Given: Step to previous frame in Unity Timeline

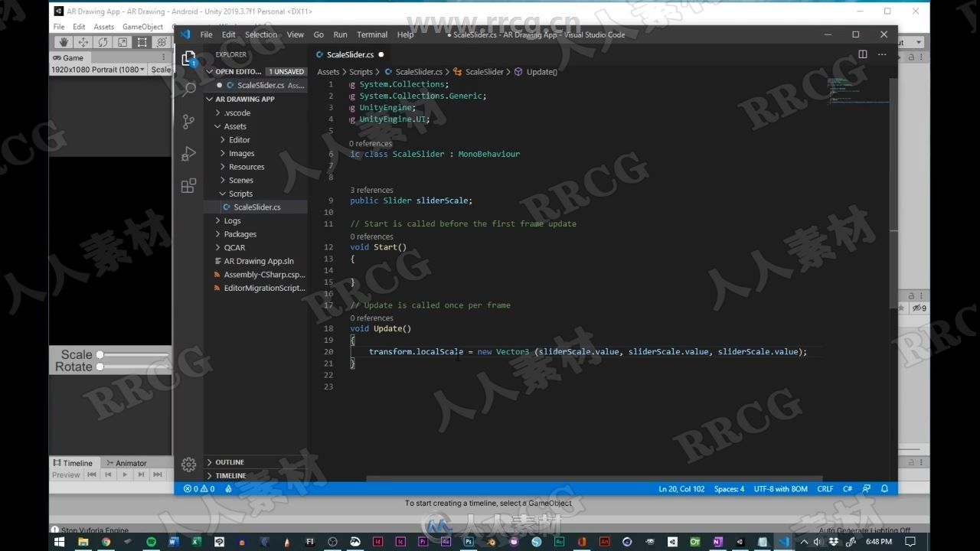Looking at the screenshot, I should 108,474.
